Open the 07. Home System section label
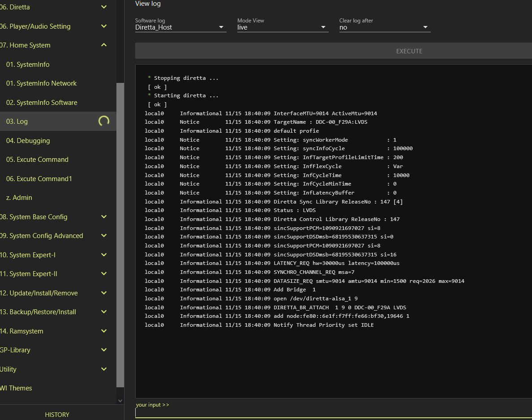Viewport: 532px width, 420px height. [x=25, y=45]
